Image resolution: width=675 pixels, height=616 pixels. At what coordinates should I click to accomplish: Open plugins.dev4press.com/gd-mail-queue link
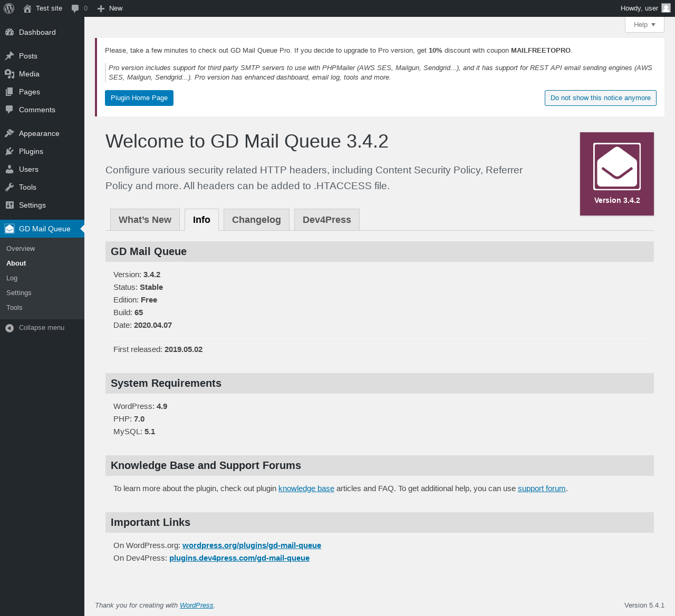click(239, 558)
